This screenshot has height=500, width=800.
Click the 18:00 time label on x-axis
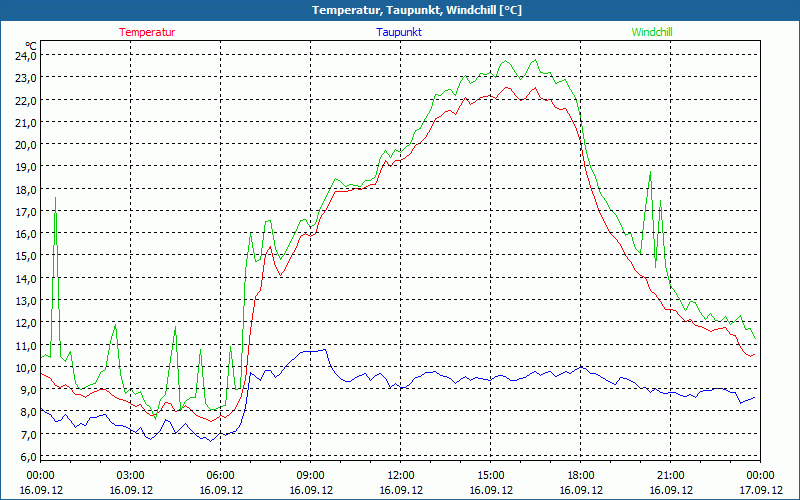[x=581, y=476]
